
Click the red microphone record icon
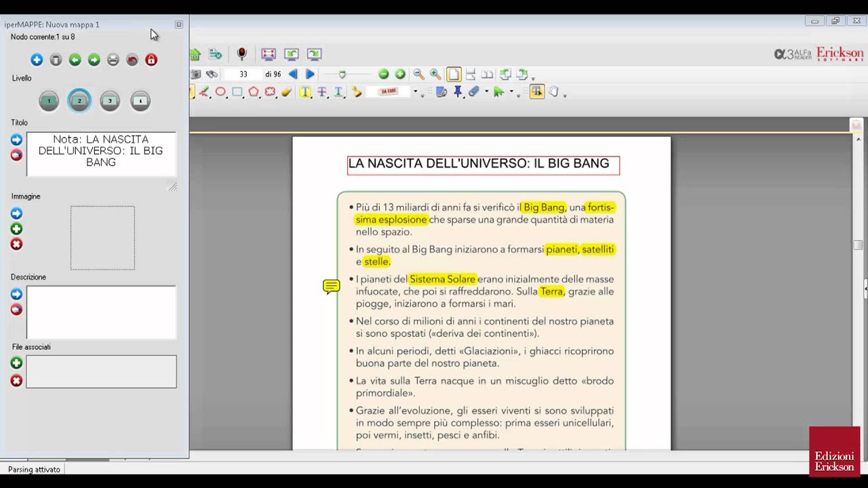(x=241, y=54)
